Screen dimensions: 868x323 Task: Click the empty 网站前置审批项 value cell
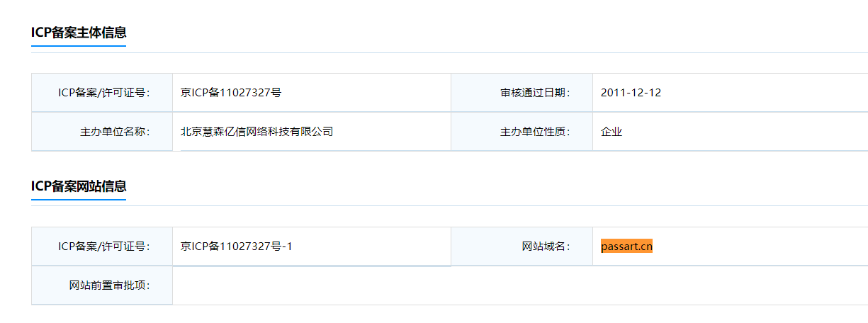coord(496,285)
